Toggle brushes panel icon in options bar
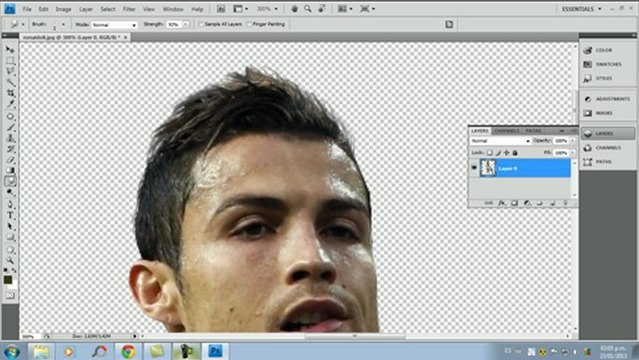Screen dimensions: 639x360 [449, 24]
